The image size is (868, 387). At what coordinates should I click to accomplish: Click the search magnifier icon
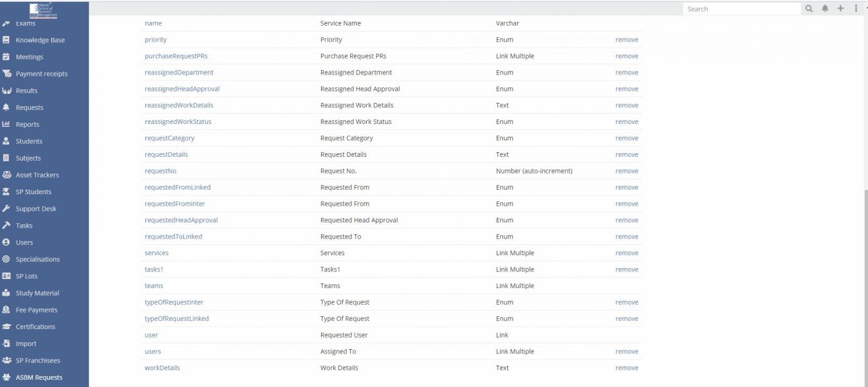pos(809,9)
